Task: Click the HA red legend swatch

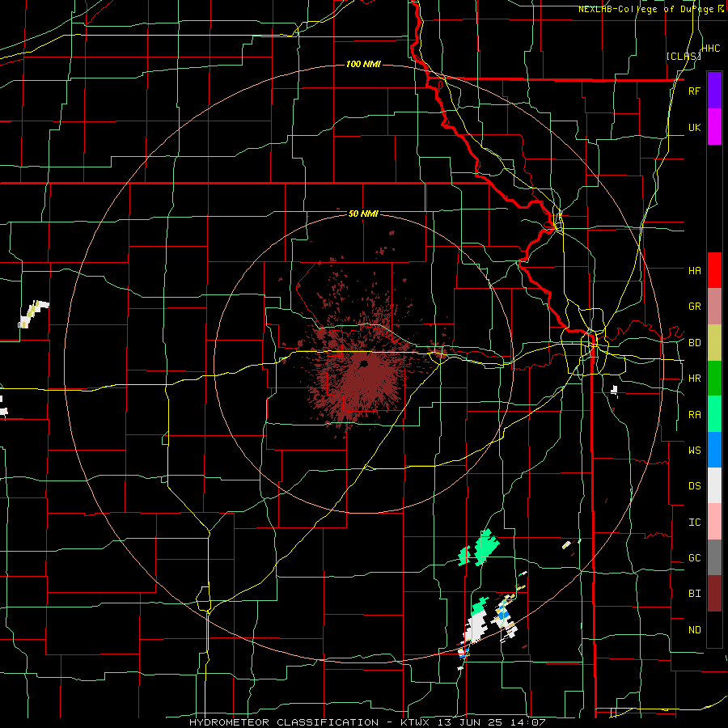Action: tap(714, 270)
